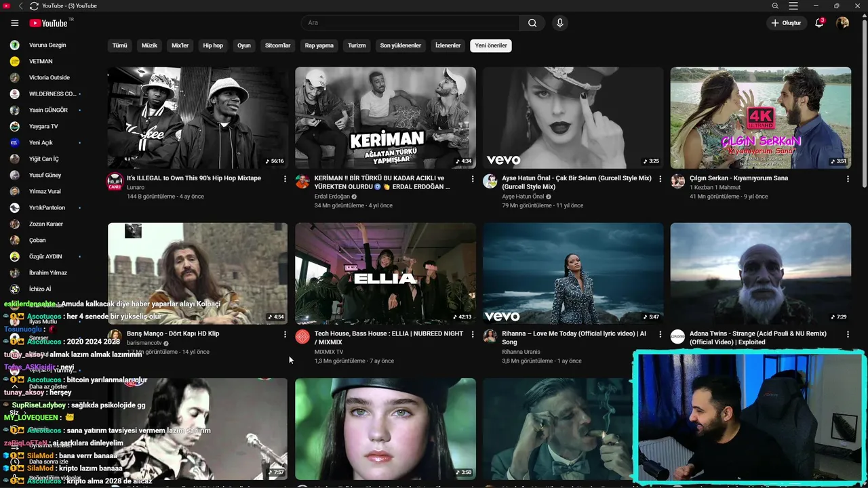Select the Sitcom'lar filter chip

[278, 45]
